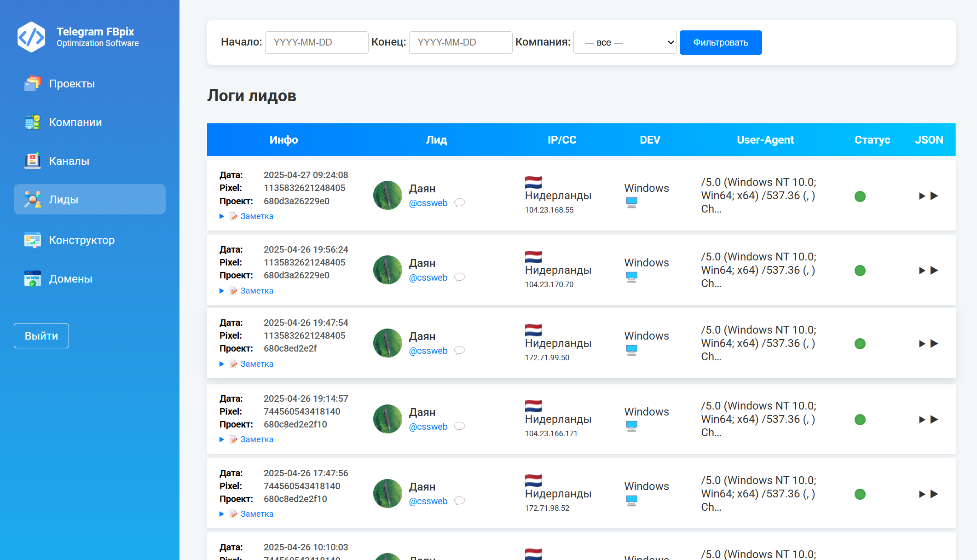Click the Netherlands flag above IP 104.23.170.70
The image size is (977, 560).
tap(533, 257)
